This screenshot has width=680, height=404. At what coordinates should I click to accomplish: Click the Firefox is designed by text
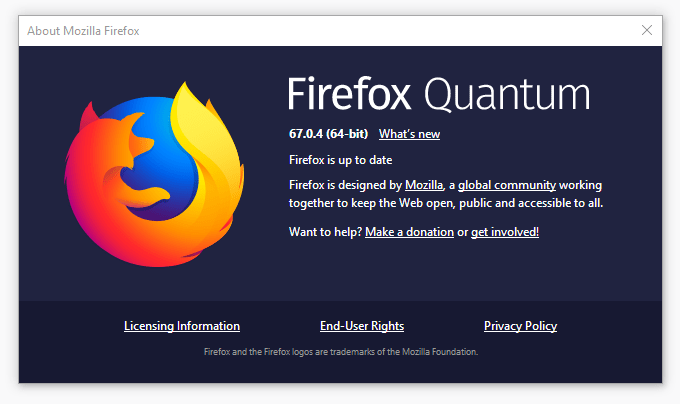pyautogui.click(x=345, y=185)
